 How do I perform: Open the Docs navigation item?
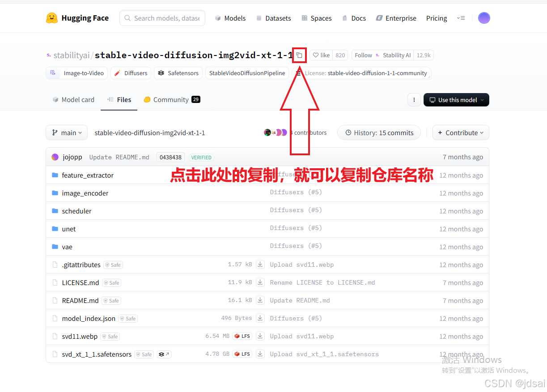pyautogui.click(x=354, y=18)
